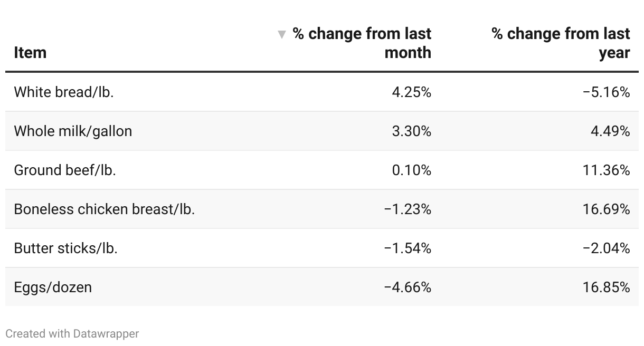Click the Item column header

tap(30, 53)
